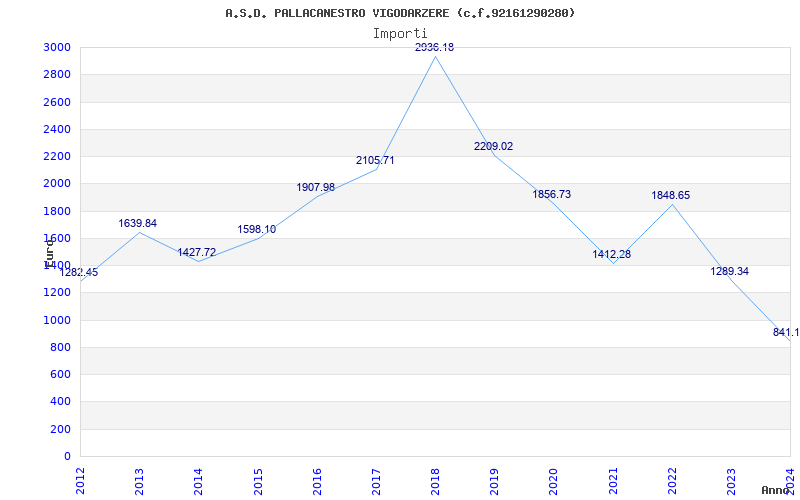Click the 2600 y-axis tick label
The height and width of the screenshot is (500, 800).
pos(57,102)
